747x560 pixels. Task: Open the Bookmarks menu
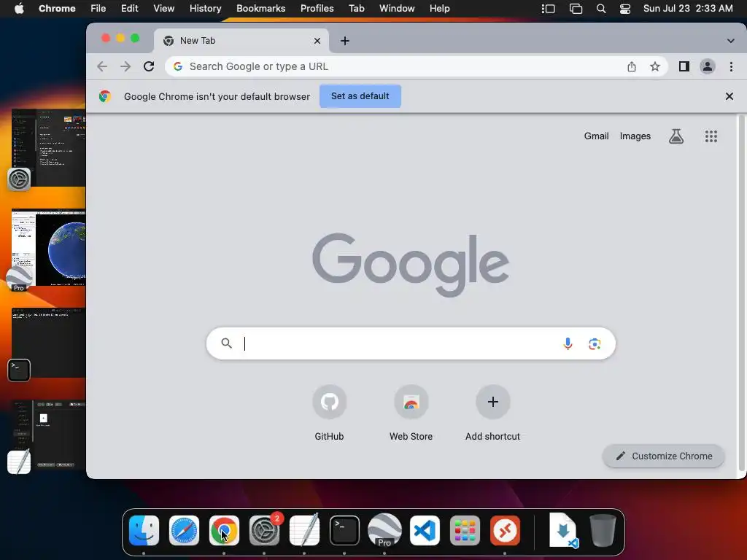[x=260, y=9]
